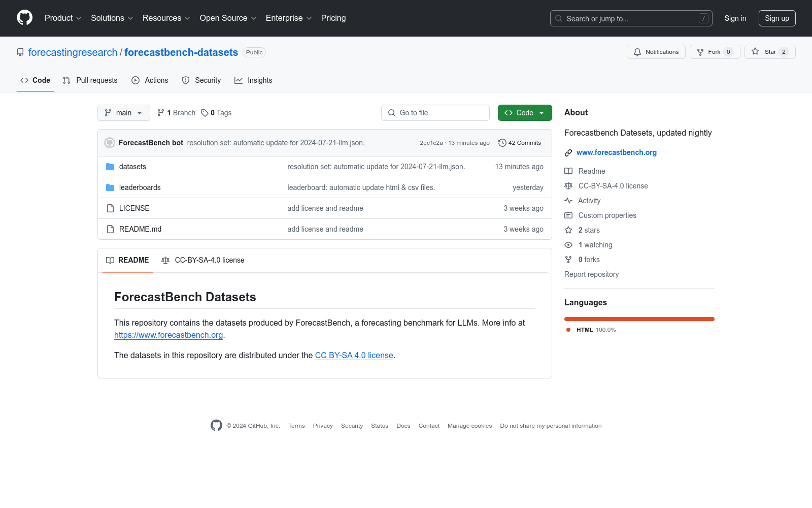Viewport: 812px width, 508px height.
Task: Open the Privacy link in the footer
Action: (323, 426)
